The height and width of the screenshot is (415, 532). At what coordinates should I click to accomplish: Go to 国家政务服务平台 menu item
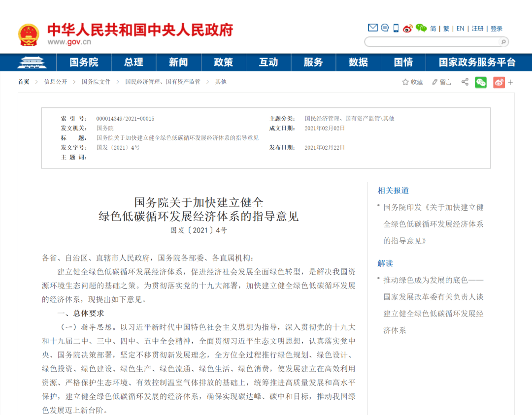tap(477, 63)
